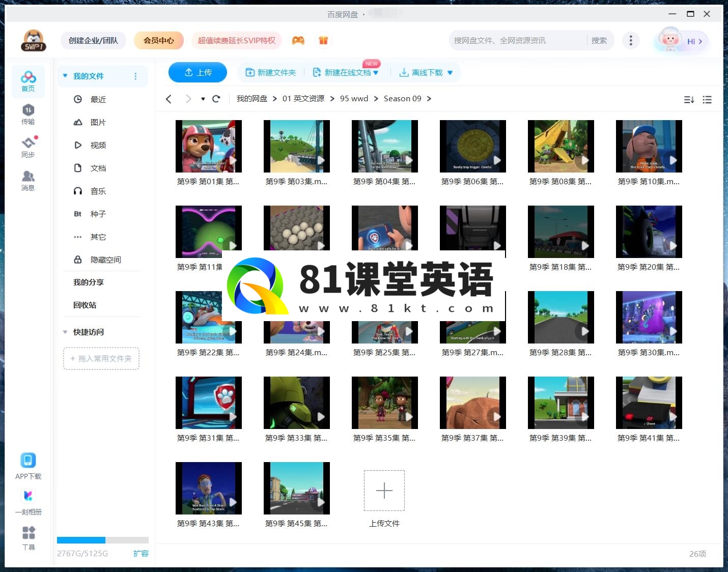Open navigation history dropdown arrow
The image size is (728, 572).
click(203, 99)
